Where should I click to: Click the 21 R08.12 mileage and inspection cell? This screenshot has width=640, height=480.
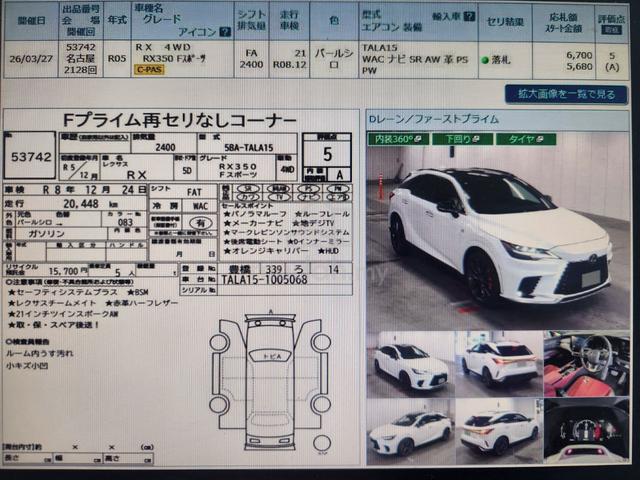pos(290,59)
